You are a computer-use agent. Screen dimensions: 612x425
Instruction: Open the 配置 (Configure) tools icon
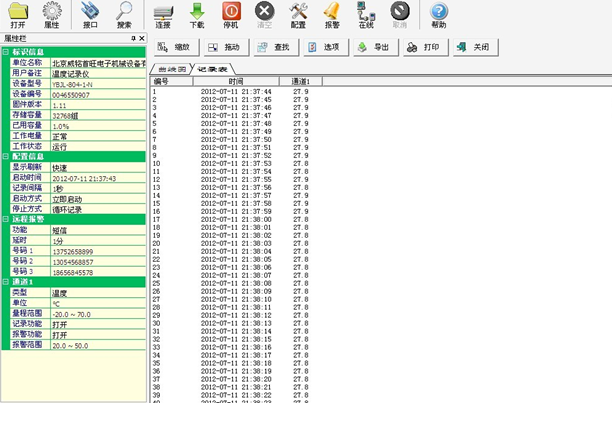tap(298, 14)
